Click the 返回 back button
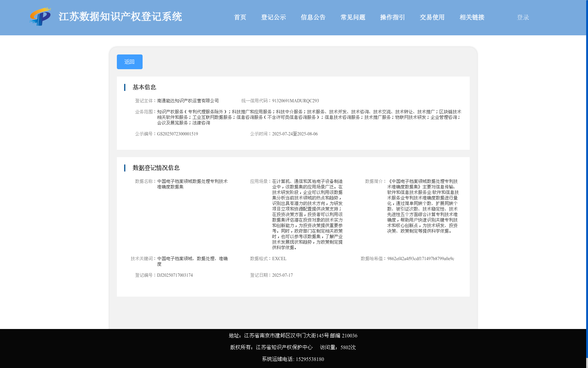The width and height of the screenshot is (588, 368). [130, 62]
